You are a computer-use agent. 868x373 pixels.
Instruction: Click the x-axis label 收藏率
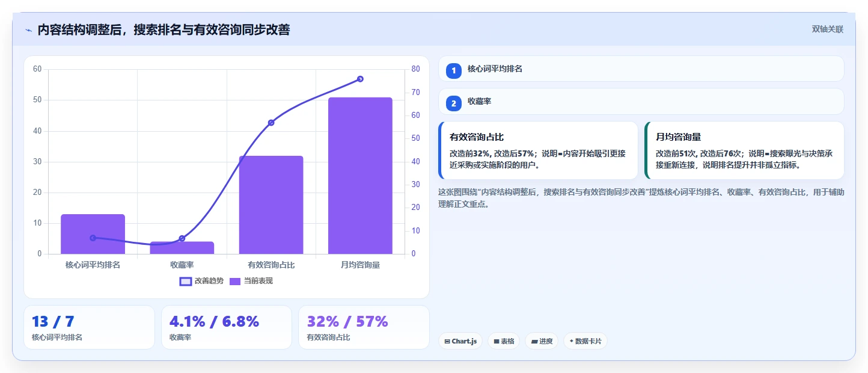tap(182, 265)
